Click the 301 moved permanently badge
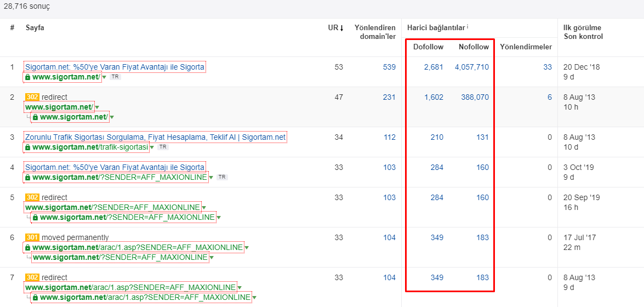This screenshot has width=644, height=307. (x=32, y=237)
